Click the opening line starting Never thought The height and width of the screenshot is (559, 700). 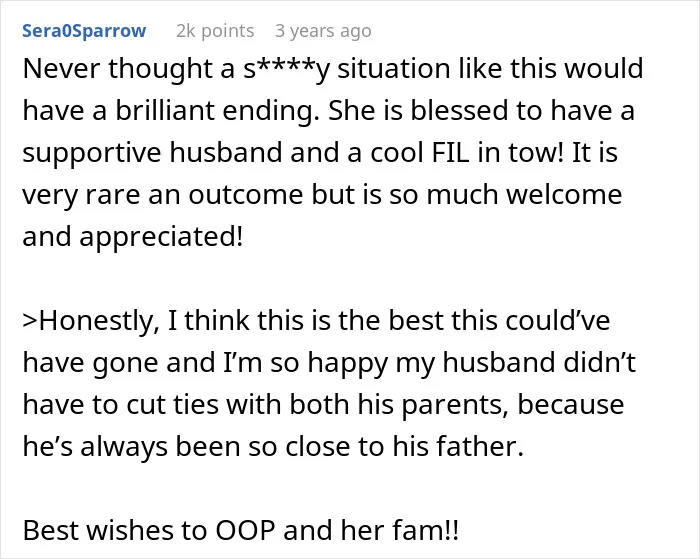pyautogui.click(x=333, y=69)
